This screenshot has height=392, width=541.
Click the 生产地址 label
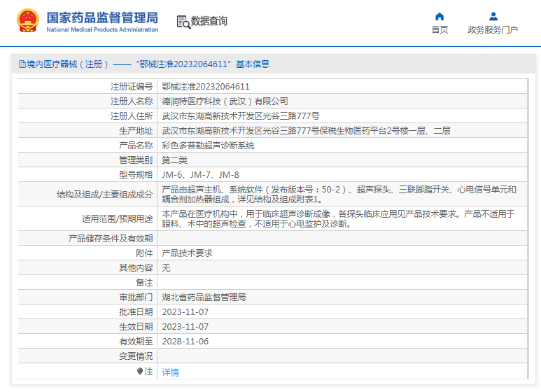click(136, 131)
